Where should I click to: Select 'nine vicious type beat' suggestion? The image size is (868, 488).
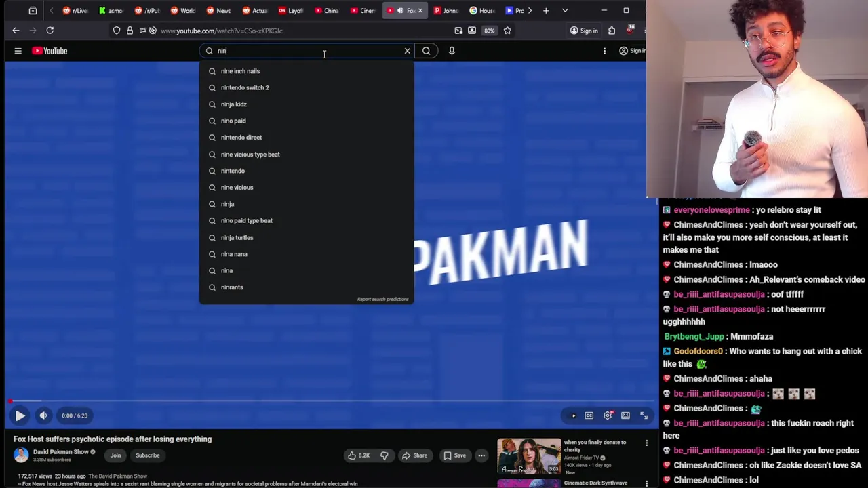307,155
